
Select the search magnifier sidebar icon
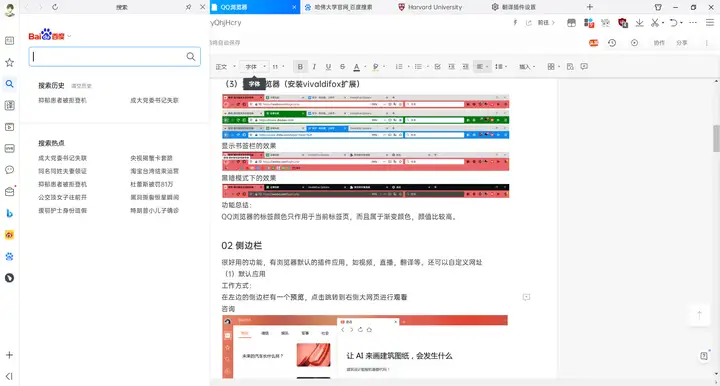coord(9,84)
